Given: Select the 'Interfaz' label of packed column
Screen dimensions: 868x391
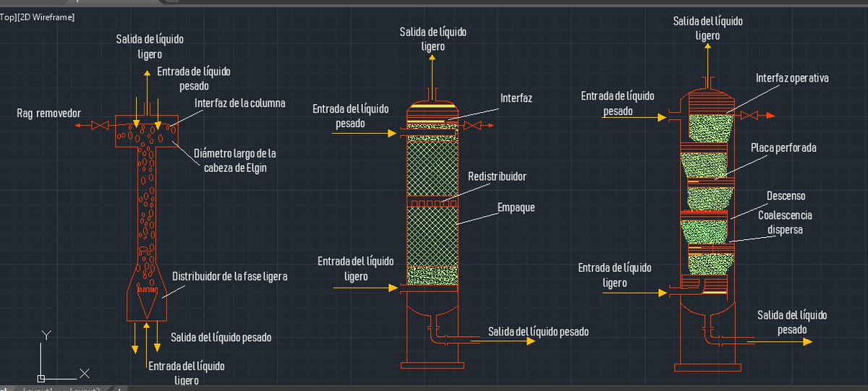Looking at the screenshot, I should click(516, 97).
